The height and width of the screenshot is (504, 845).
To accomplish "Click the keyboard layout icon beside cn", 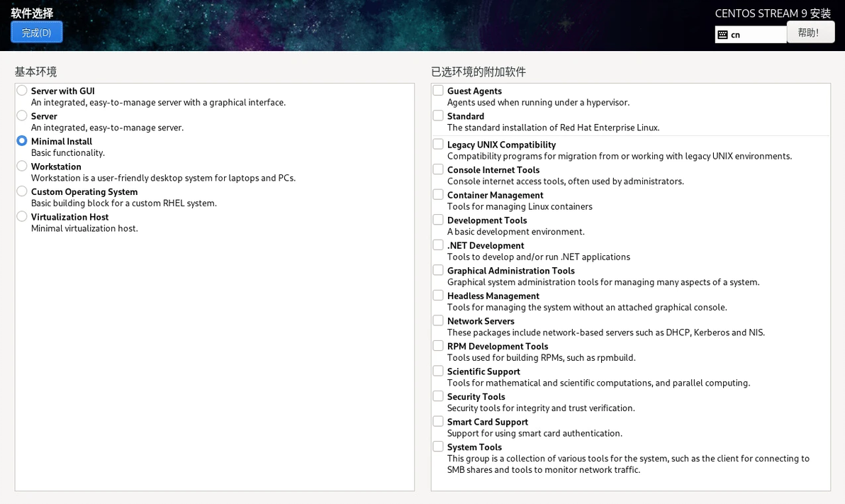I will pyautogui.click(x=722, y=35).
